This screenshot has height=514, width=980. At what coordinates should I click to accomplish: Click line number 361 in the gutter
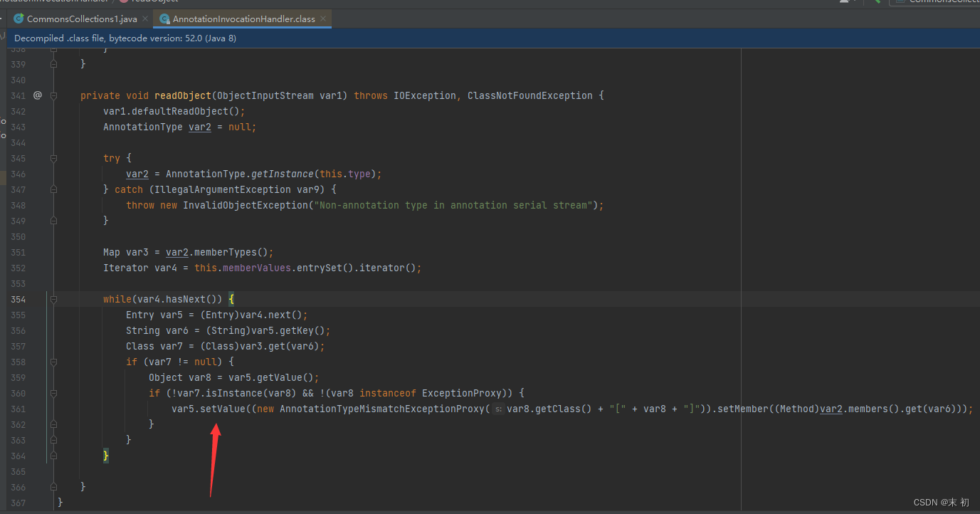(x=19, y=409)
